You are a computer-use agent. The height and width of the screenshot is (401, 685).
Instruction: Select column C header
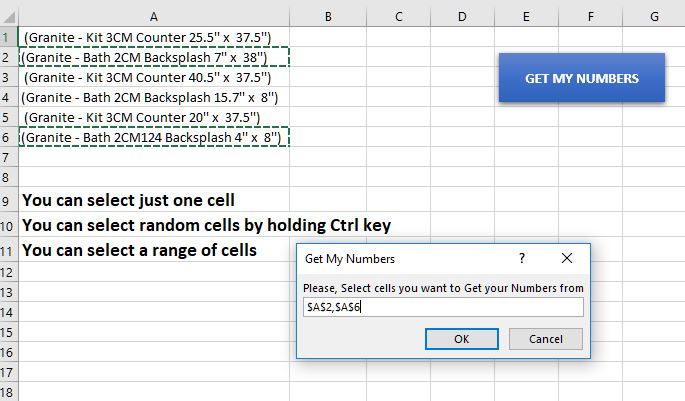point(398,17)
